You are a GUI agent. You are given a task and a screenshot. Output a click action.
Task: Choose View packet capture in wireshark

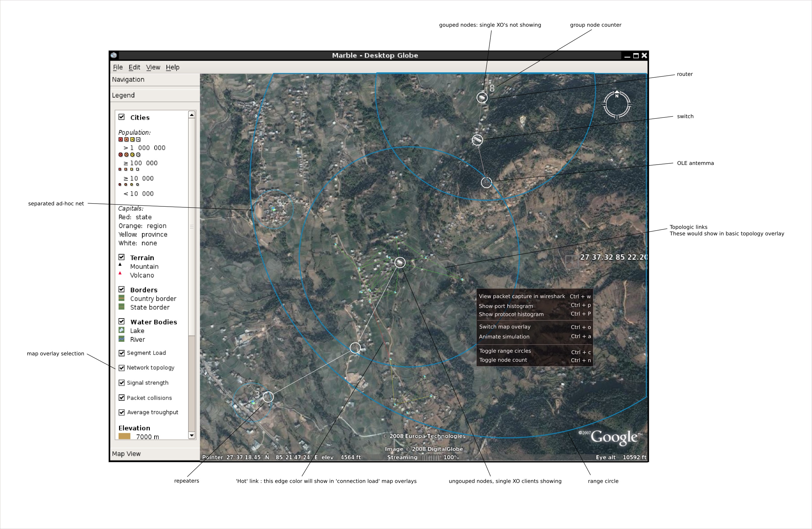pyautogui.click(x=522, y=296)
